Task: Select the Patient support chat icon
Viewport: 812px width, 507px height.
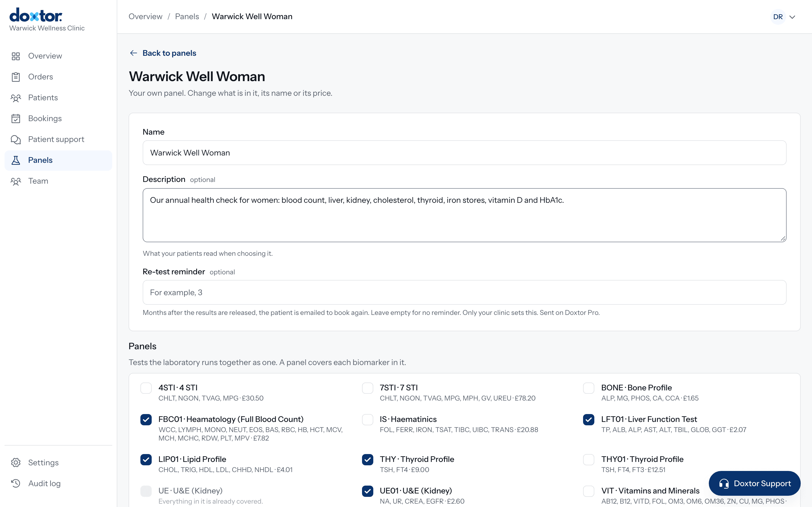Action: point(16,139)
